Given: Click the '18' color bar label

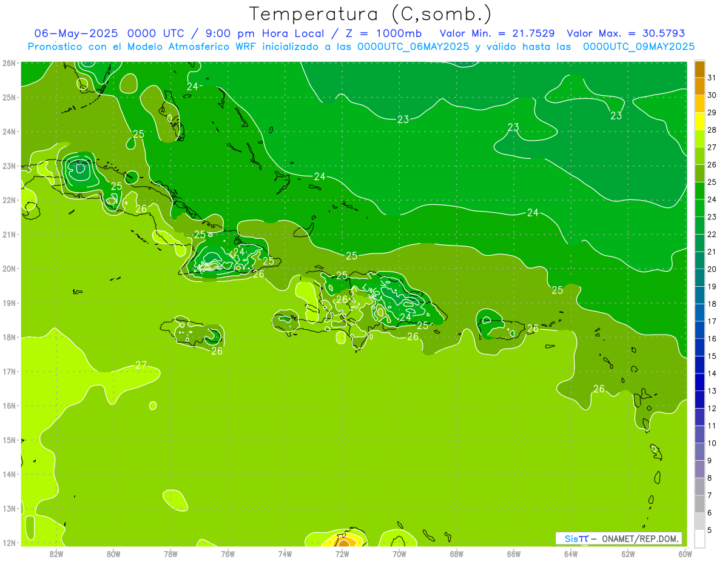Looking at the screenshot, I should tap(712, 304).
